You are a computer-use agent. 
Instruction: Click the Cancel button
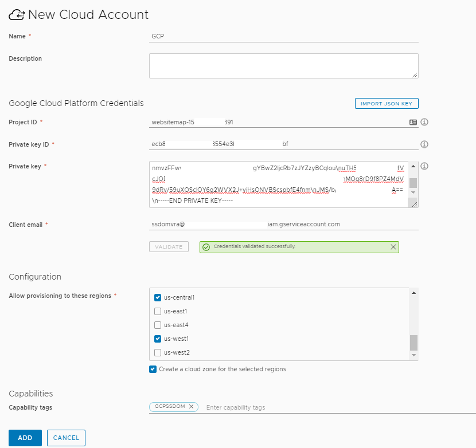click(x=66, y=438)
